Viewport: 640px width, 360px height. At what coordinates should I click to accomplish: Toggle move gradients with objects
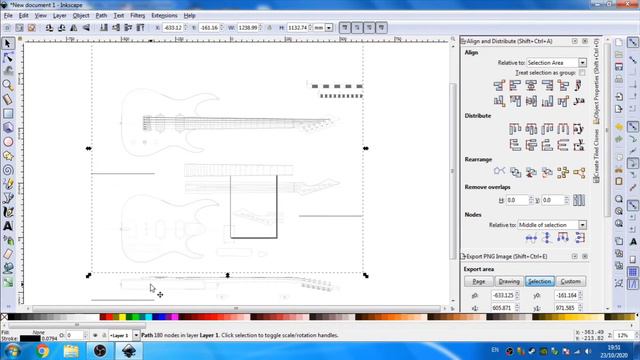369,28
